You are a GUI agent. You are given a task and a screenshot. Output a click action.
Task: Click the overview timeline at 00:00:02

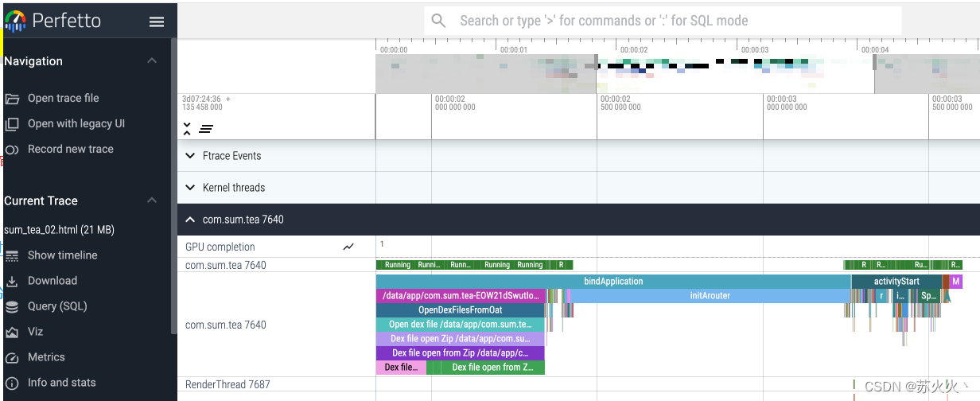pyautogui.click(x=632, y=49)
